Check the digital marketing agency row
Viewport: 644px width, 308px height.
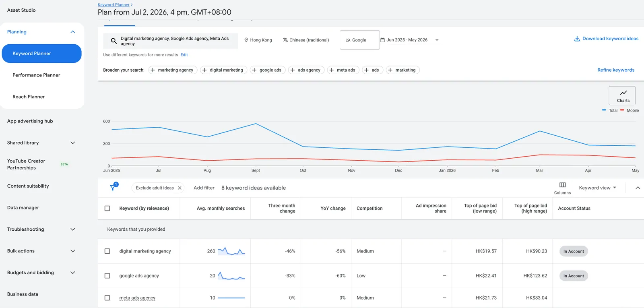pos(107,251)
